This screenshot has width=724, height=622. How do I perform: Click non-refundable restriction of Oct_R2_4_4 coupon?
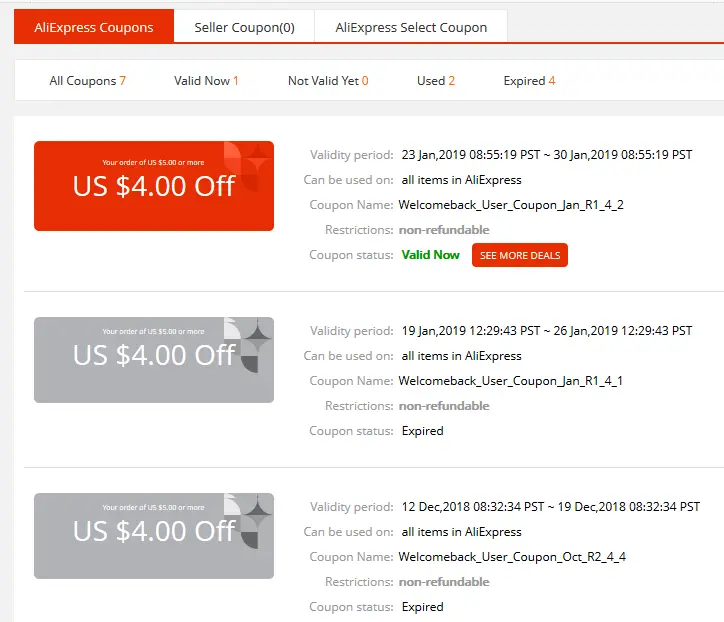point(444,581)
